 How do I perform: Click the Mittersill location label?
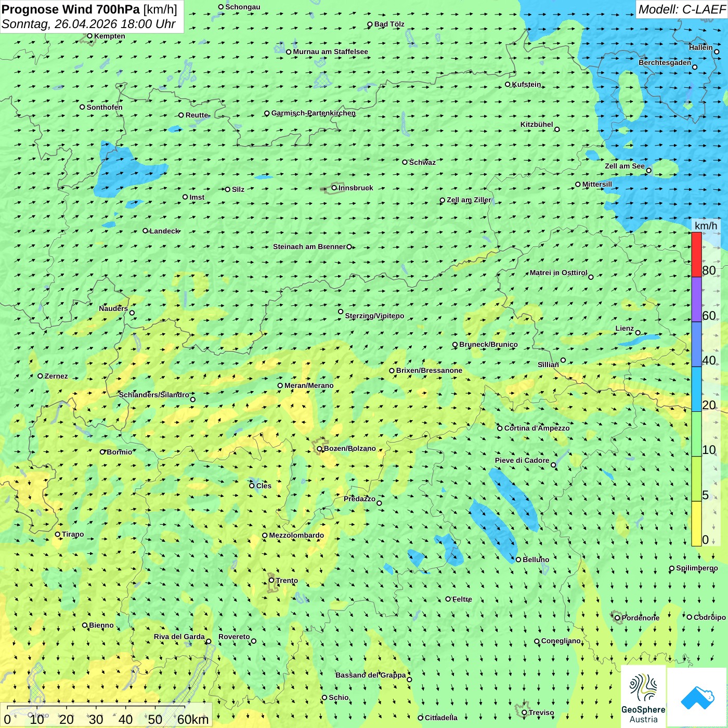[x=597, y=184]
